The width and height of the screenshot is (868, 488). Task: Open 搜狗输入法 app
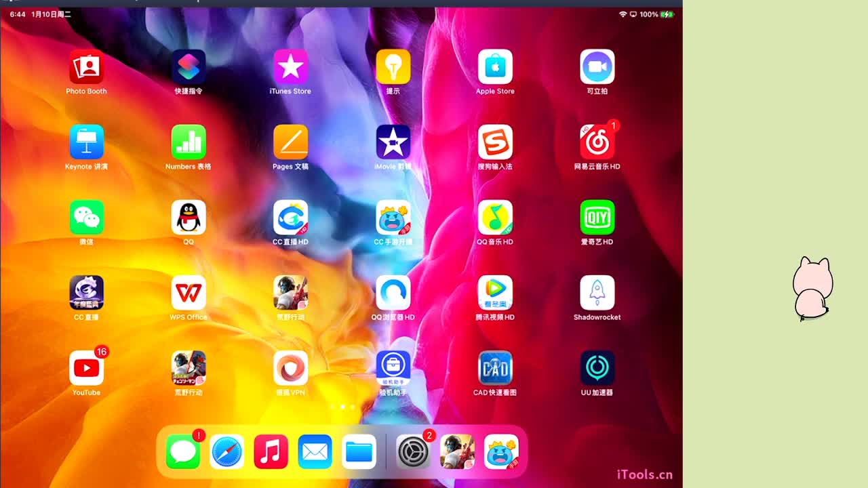pos(495,142)
